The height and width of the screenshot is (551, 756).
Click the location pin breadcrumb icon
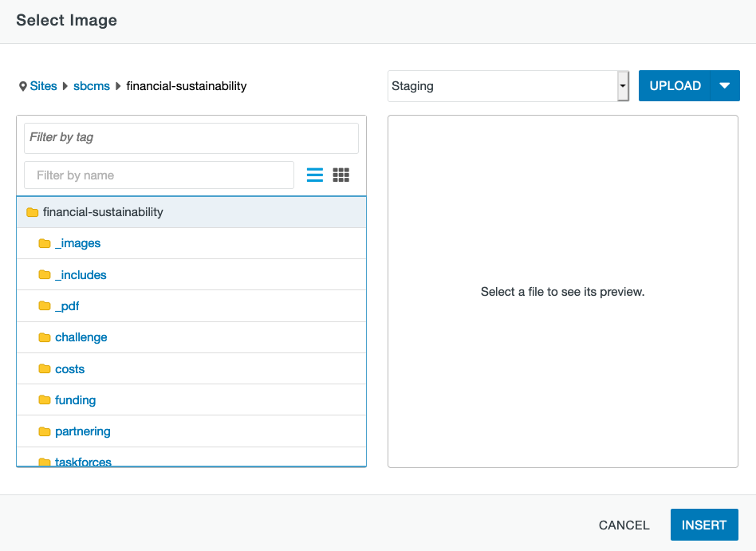(23, 85)
